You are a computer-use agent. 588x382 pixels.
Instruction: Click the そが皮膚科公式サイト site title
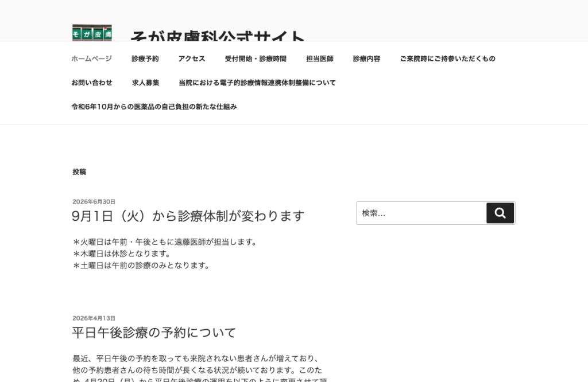pos(217,36)
